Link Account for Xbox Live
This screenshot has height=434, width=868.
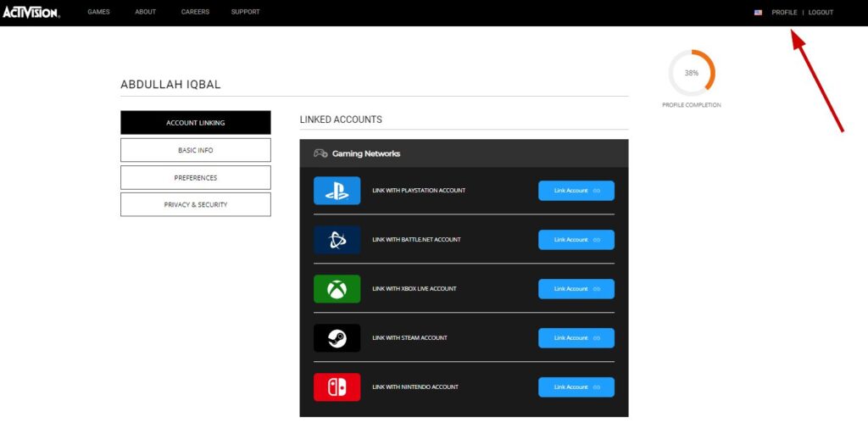pyautogui.click(x=576, y=289)
